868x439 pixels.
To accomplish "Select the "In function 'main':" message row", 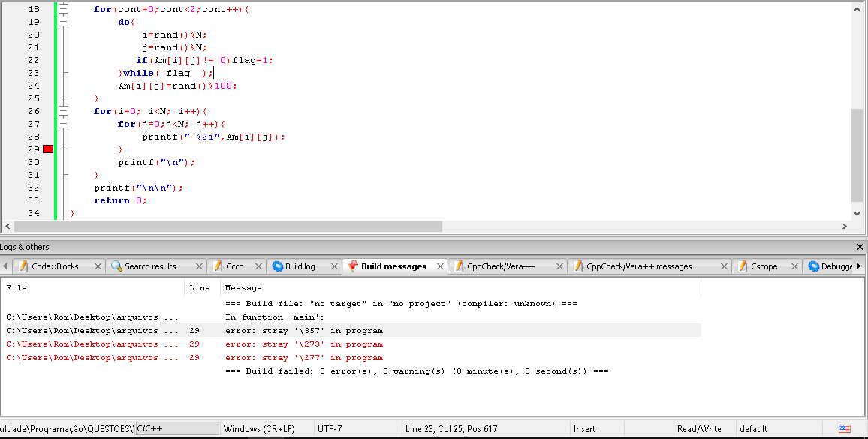I will (x=353, y=317).
